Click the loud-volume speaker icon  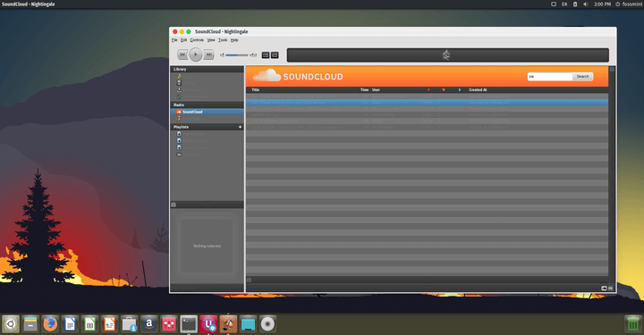pos(253,55)
